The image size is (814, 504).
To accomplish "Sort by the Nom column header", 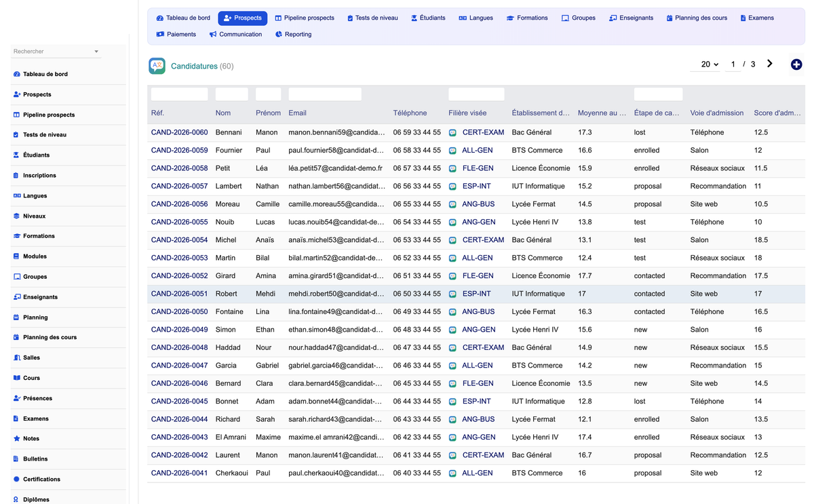I will coord(223,113).
